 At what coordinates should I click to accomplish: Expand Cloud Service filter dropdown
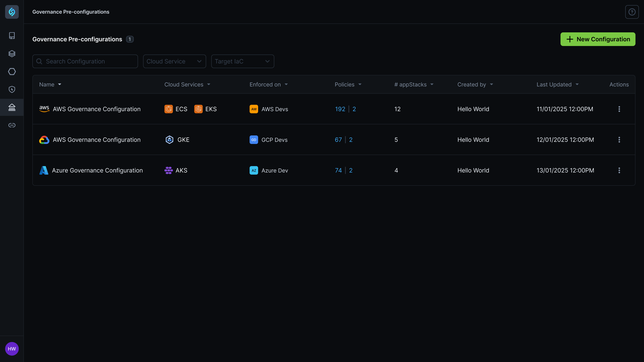pyautogui.click(x=174, y=61)
